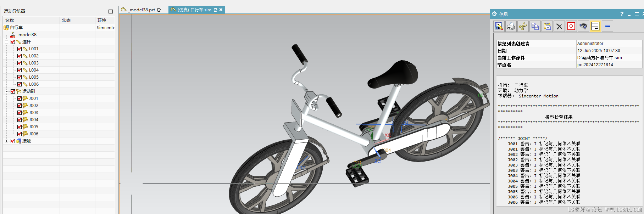Viewport: 644px width, 214px height.
Task: Uncheck the 运动副 group checkbox
Action: pyautogui.click(x=13, y=91)
